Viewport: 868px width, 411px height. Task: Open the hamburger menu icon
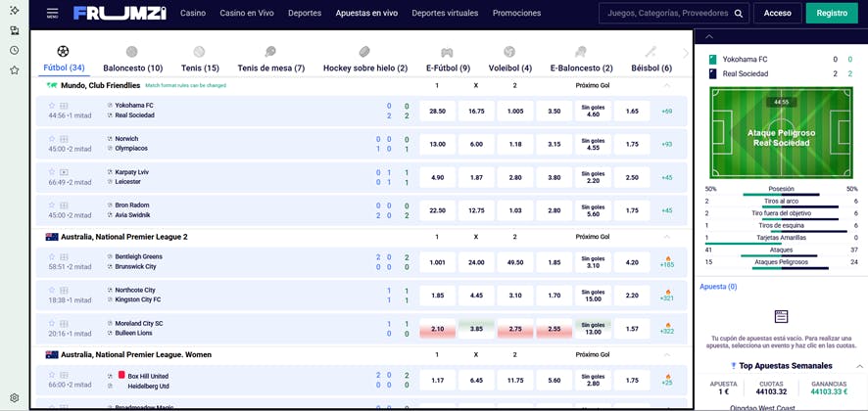53,13
